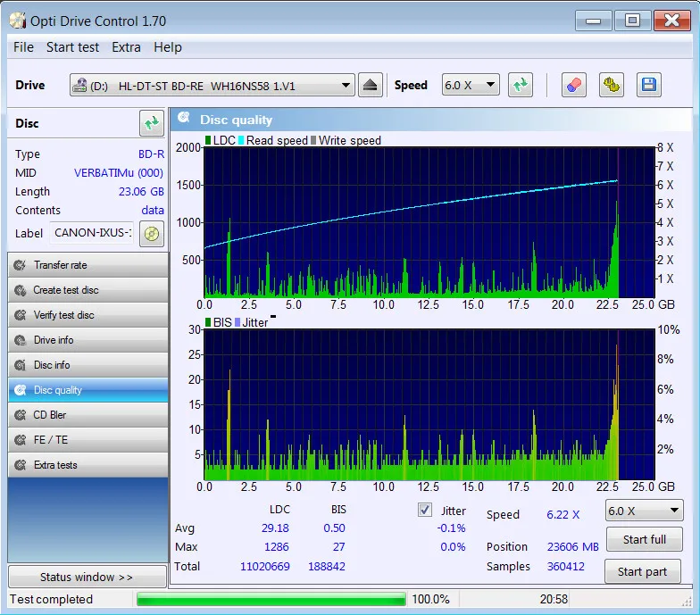Click the refresh speed icon beside speed dropdown
Screen dimensions: 700x615
(520, 86)
